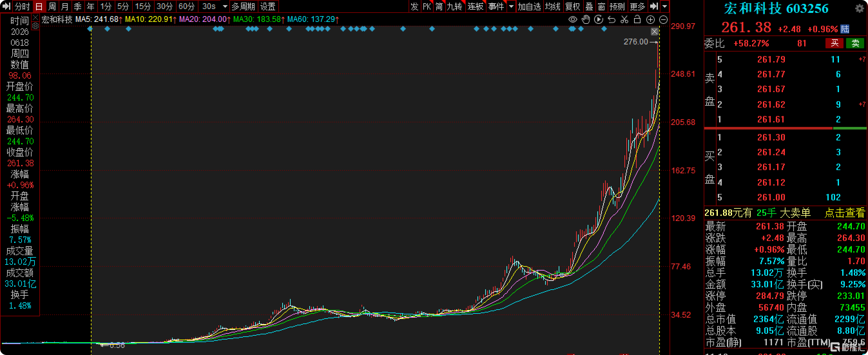Screen dimensions: 868x355
Task: Select the 60分 period button
Action: tap(187, 6)
